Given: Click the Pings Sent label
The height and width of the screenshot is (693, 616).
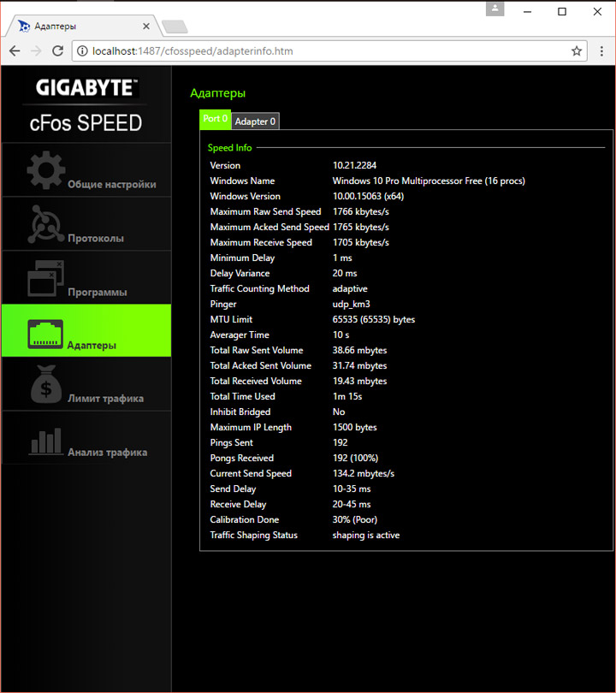Looking at the screenshot, I should coord(232,443).
